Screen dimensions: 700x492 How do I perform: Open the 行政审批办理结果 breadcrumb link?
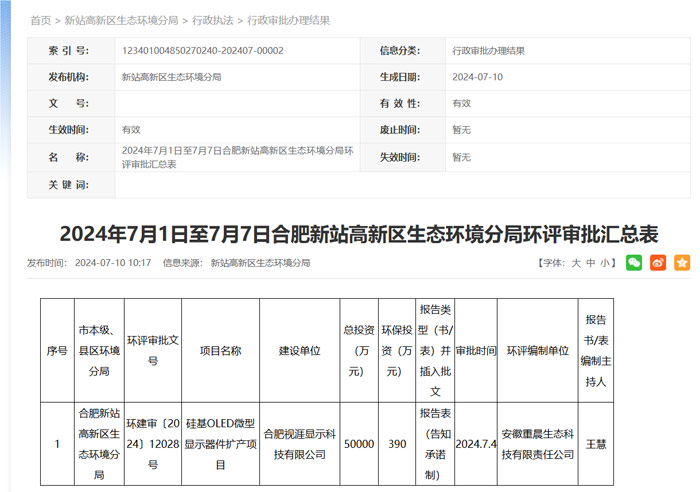coord(288,20)
